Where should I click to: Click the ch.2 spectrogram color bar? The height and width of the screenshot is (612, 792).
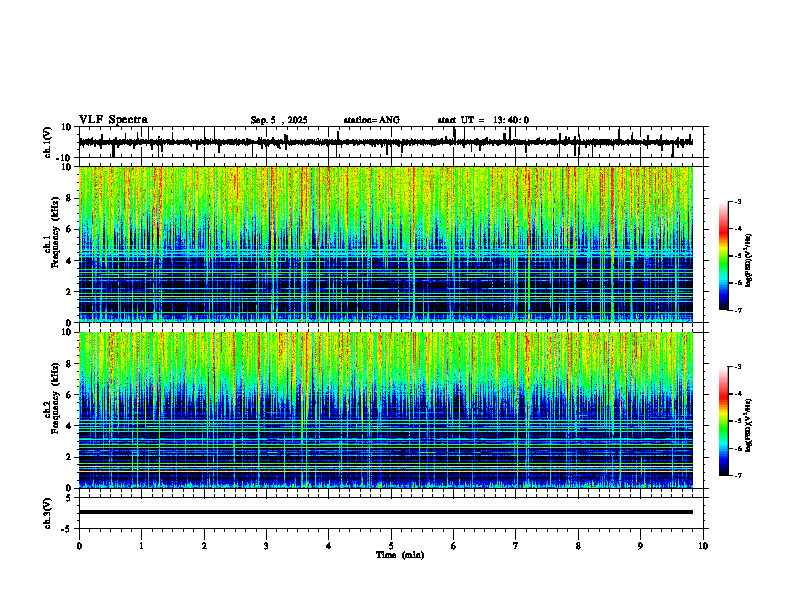[x=723, y=421]
